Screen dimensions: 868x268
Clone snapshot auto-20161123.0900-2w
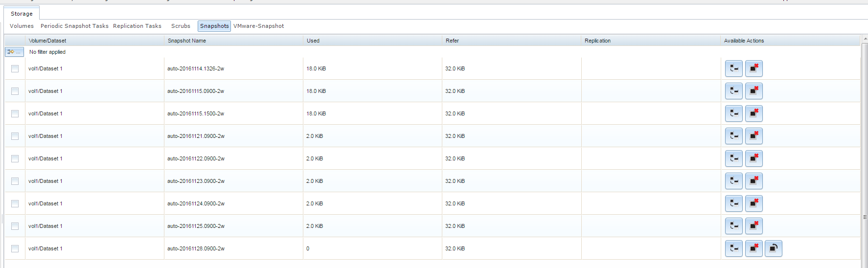pyautogui.click(x=733, y=181)
